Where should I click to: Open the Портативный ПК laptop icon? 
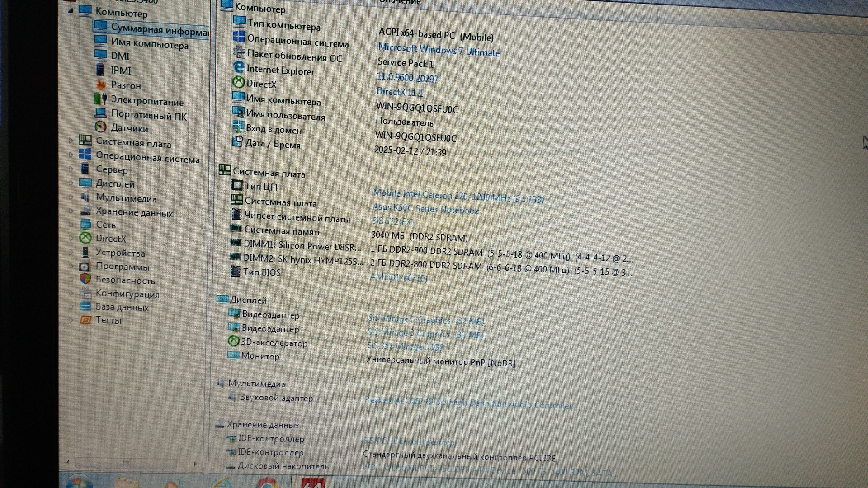[100, 113]
